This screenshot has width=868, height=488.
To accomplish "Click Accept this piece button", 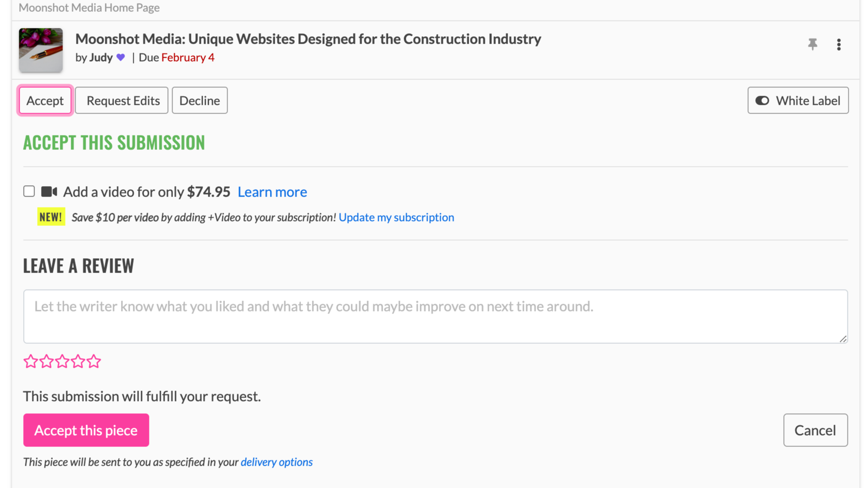I will [86, 430].
